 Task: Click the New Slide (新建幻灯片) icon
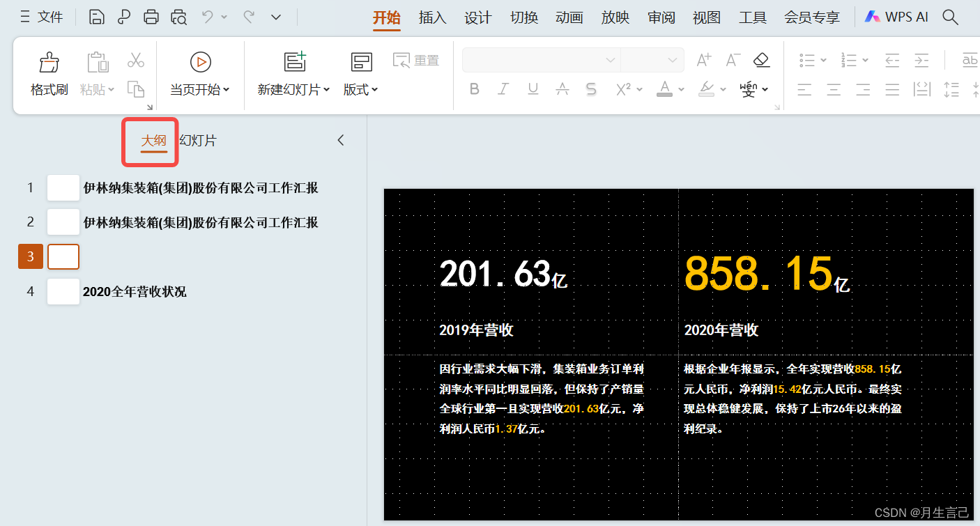(x=295, y=61)
